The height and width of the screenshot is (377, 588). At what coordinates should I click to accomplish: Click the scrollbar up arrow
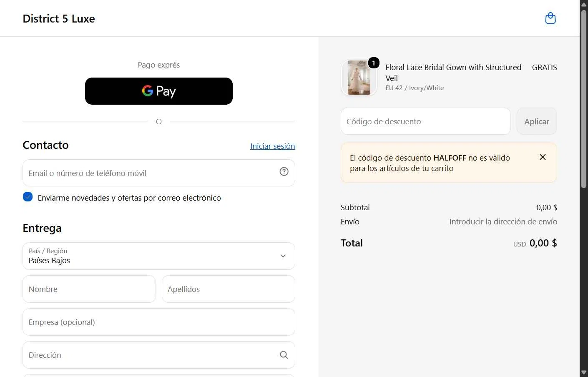click(x=584, y=4)
